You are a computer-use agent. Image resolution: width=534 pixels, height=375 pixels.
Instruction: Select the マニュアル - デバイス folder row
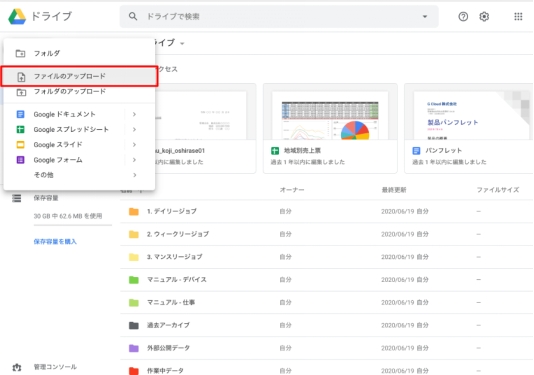click(x=327, y=280)
